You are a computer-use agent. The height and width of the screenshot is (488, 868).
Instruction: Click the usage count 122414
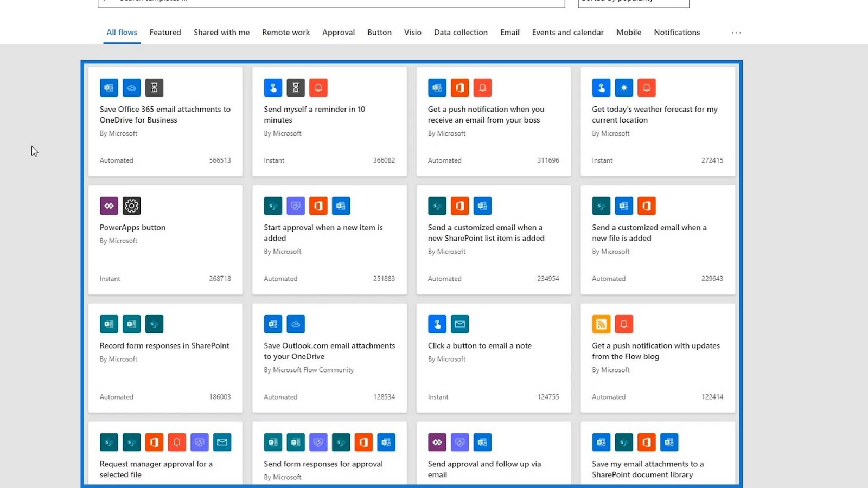click(712, 397)
